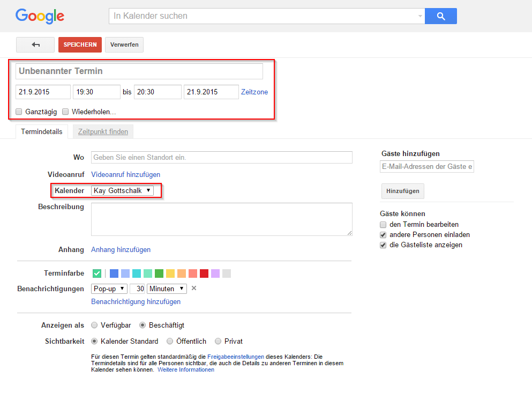Click the Google logo

40,16
